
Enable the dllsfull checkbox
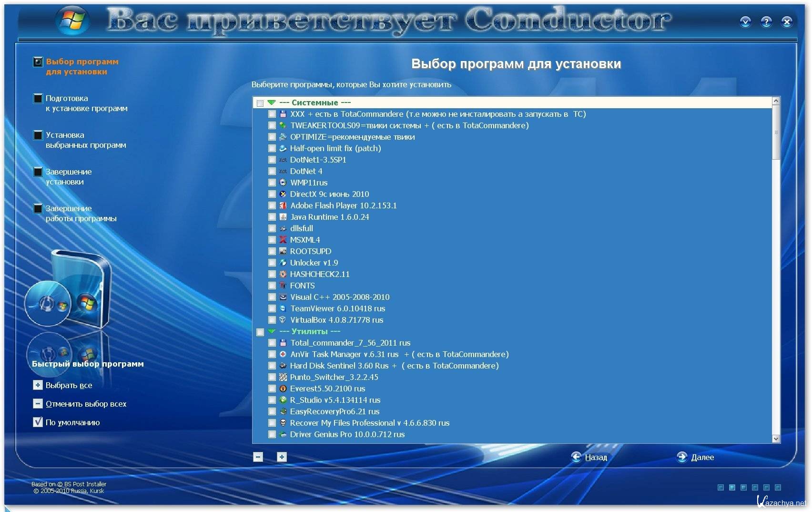click(x=272, y=228)
